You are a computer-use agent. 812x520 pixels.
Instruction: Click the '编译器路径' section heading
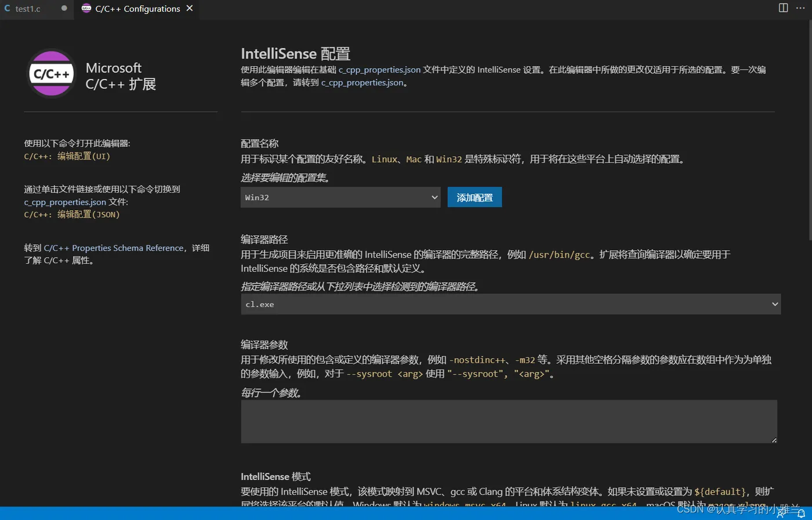[264, 239]
